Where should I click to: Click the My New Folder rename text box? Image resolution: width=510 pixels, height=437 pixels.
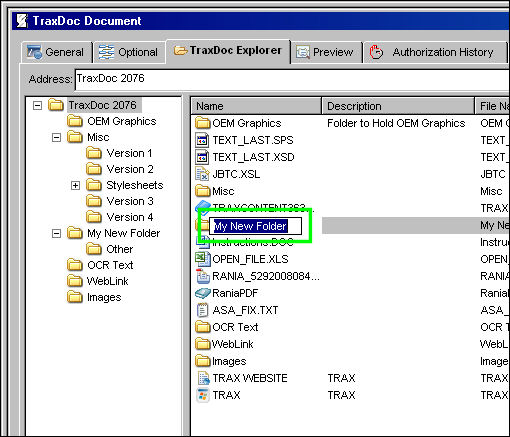point(255,226)
